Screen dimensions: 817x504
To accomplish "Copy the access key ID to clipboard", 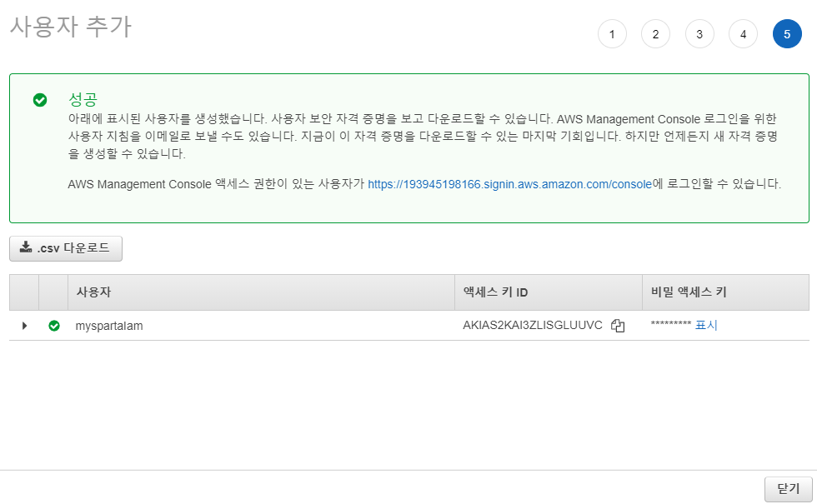I will click(x=618, y=326).
